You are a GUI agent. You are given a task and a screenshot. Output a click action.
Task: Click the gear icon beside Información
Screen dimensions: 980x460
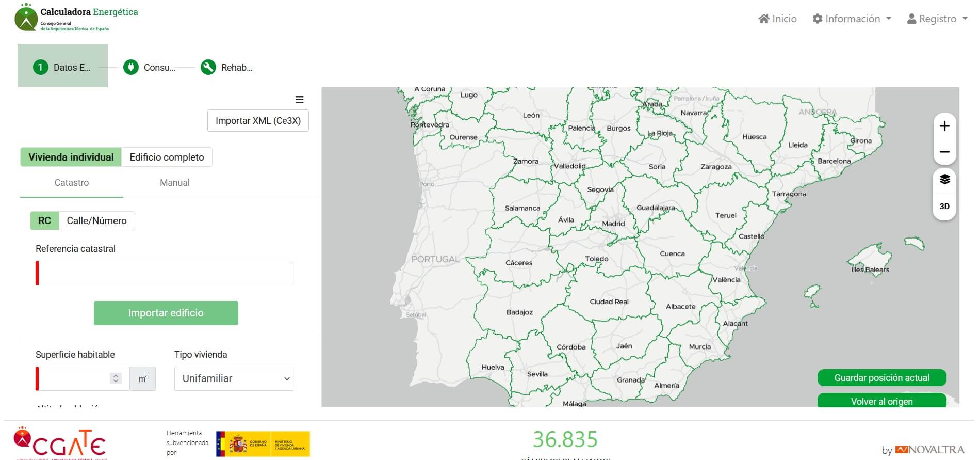[x=818, y=19]
